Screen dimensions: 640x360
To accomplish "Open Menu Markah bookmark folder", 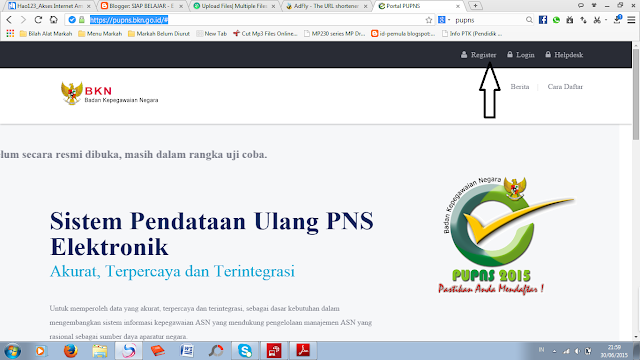I will pyautogui.click(x=100, y=33).
